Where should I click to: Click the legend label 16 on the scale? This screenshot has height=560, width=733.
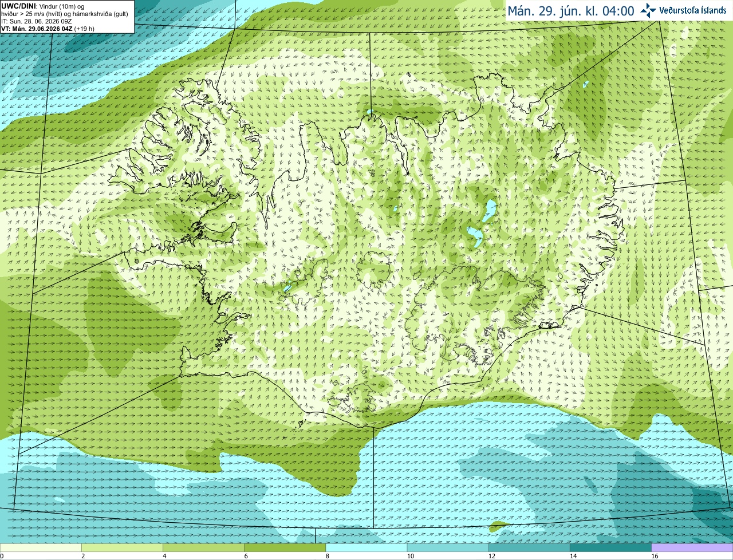click(x=654, y=556)
